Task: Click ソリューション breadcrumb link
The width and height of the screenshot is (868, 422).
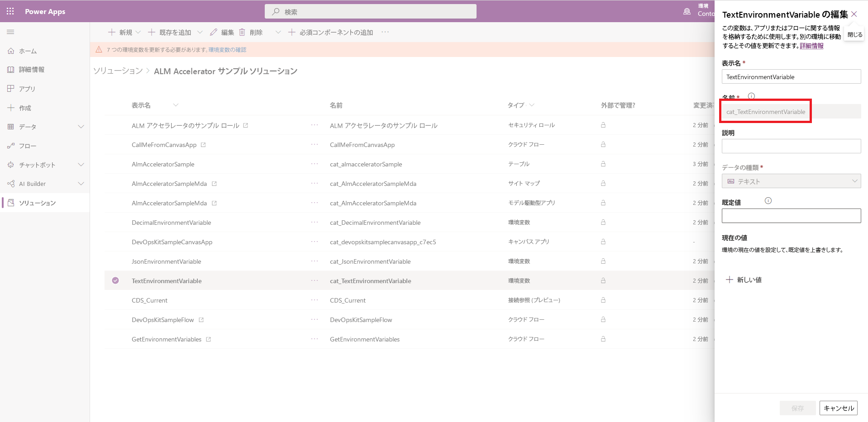Action: (x=118, y=71)
